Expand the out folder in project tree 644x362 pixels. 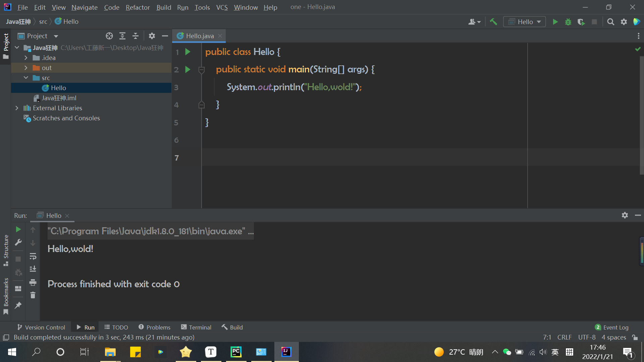tap(26, 68)
